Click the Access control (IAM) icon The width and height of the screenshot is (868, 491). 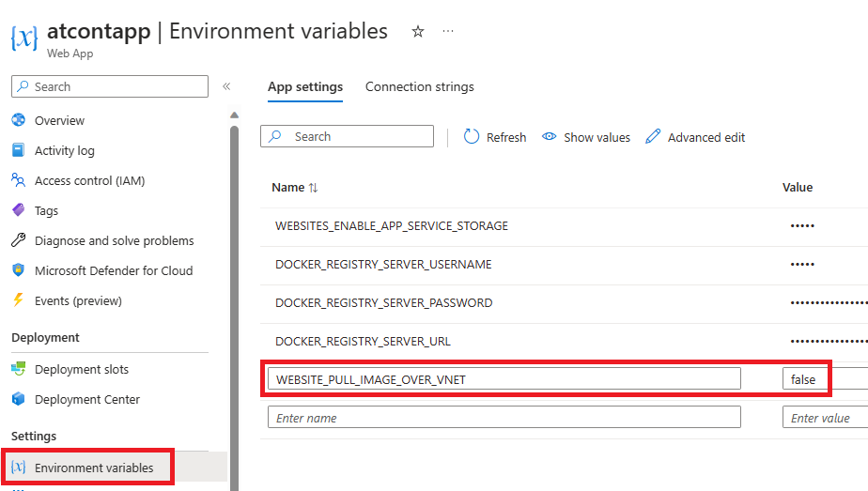point(18,179)
